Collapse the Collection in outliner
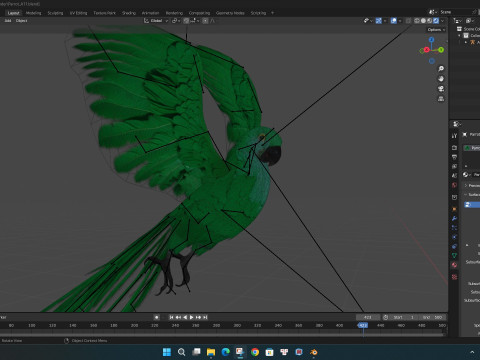480x360 pixels. click(x=460, y=36)
